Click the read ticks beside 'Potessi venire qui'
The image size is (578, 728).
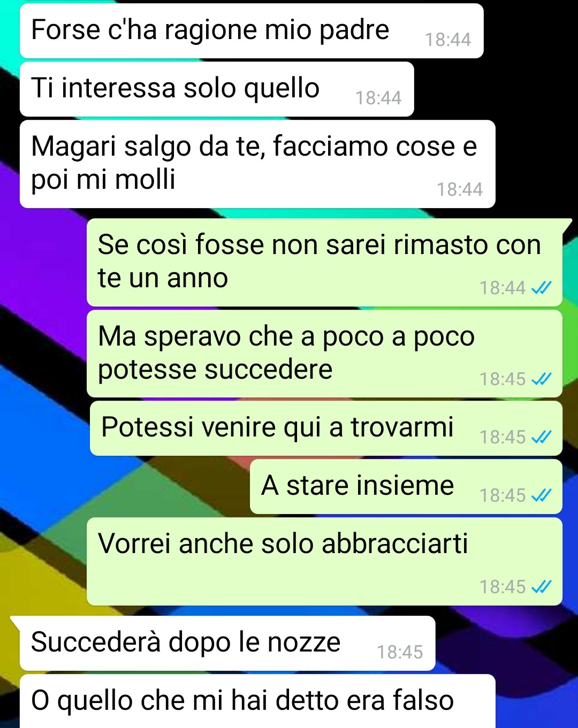[x=541, y=438]
